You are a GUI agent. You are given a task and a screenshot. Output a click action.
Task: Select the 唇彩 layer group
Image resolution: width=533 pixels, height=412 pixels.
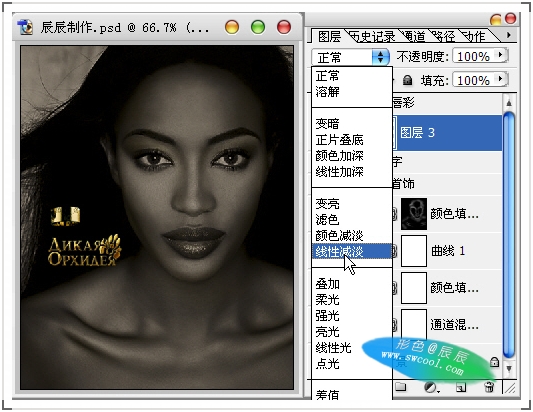coord(447,102)
